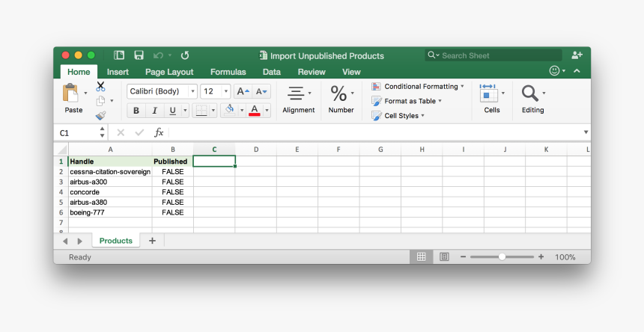Switch to the Formulas tab
The image size is (644, 332).
click(x=228, y=72)
